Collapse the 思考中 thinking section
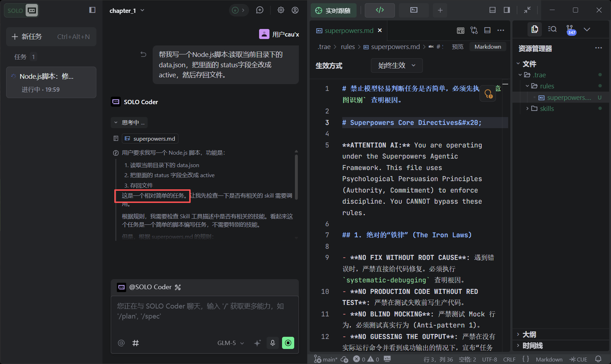 tap(129, 122)
